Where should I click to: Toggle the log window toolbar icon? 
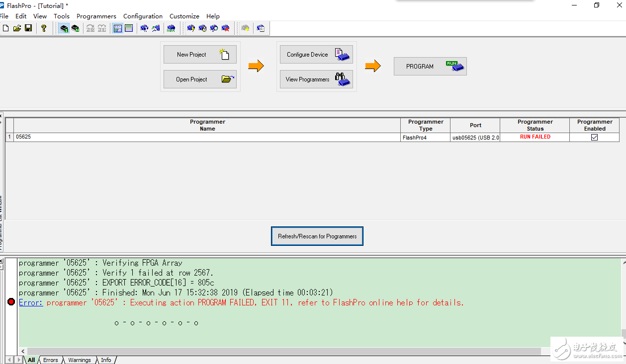(x=129, y=28)
